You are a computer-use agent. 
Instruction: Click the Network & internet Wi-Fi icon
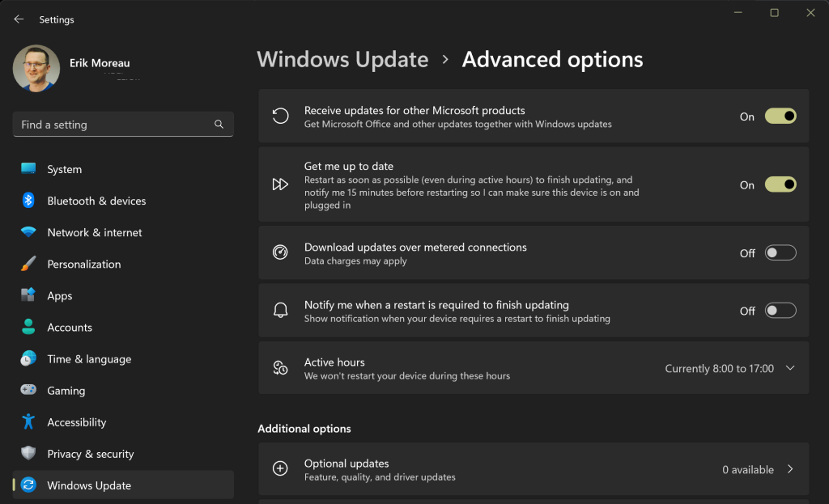click(x=28, y=232)
